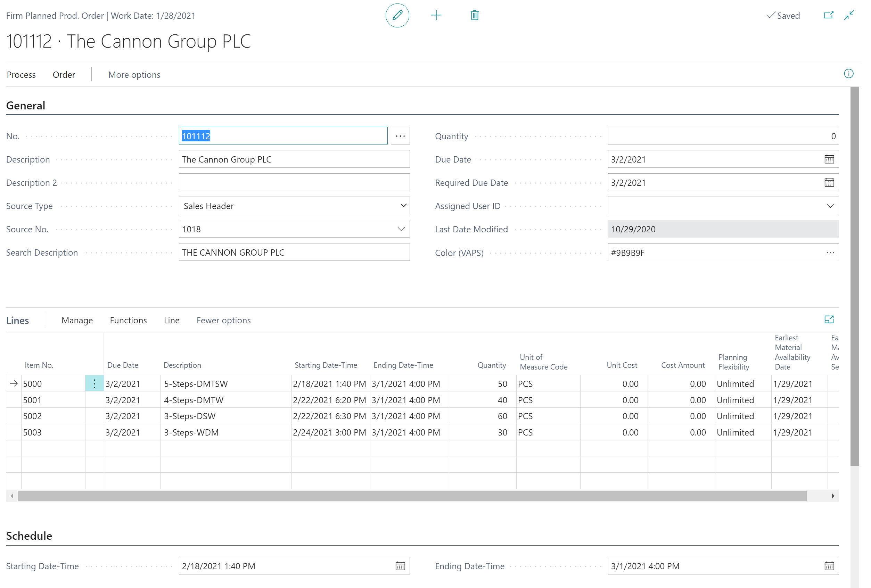This screenshot has height=588, width=871.
Task: Open the Order menu
Action: tap(63, 75)
